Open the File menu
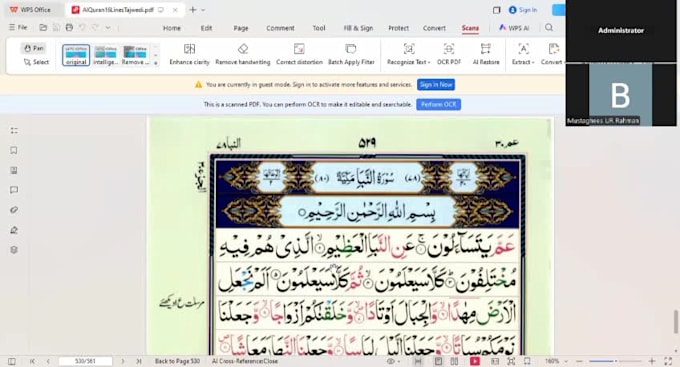Screen dimensions: 680x367 tap(18, 27)
